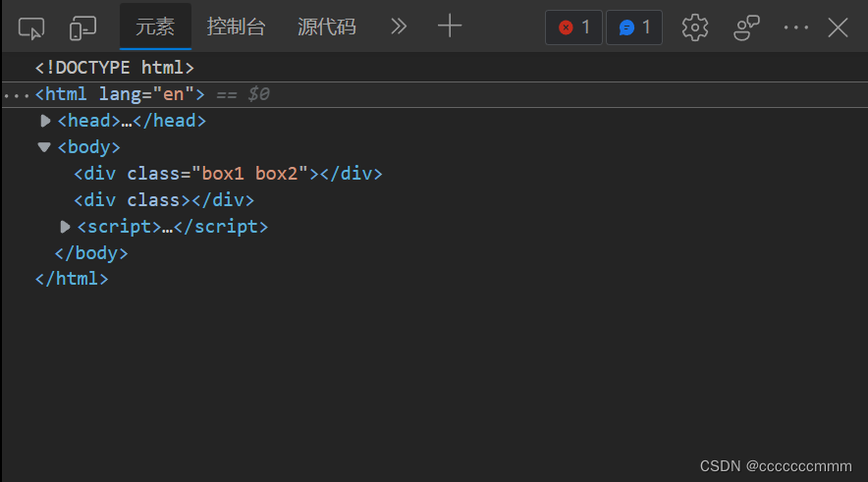Select the html lang="en" node

(120, 94)
